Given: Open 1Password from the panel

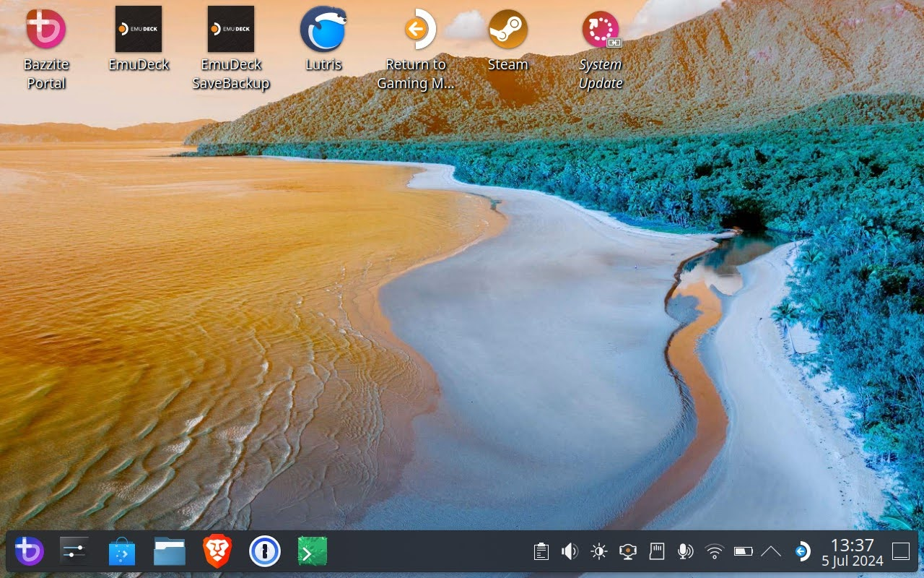Looking at the screenshot, I should pyautogui.click(x=265, y=552).
